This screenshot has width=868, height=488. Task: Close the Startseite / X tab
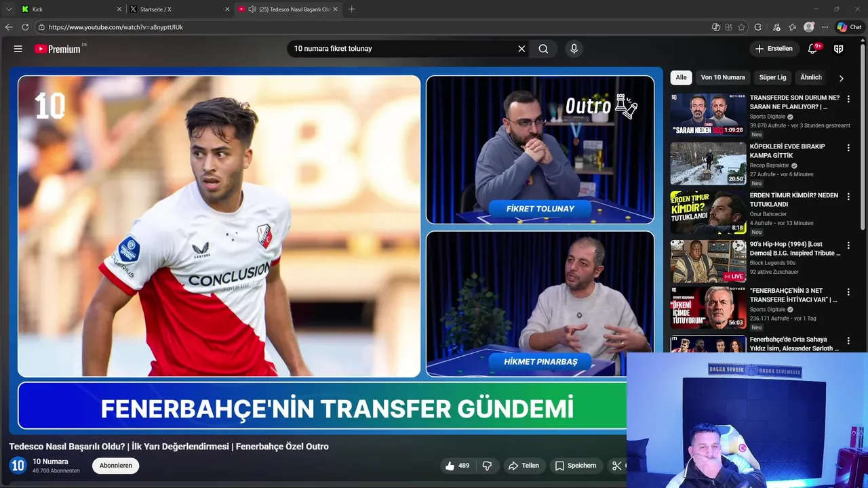tap(227, 9)
